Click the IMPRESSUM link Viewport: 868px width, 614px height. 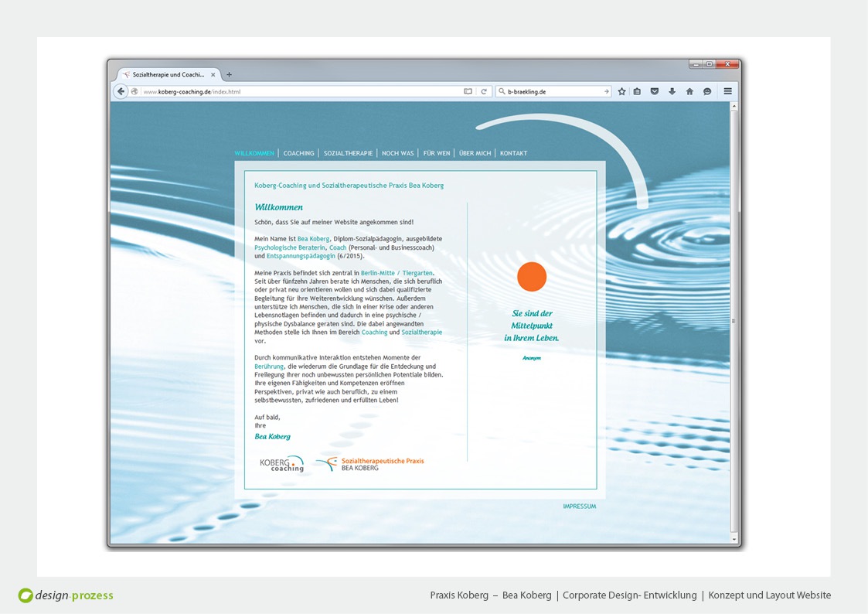(579, 507)
